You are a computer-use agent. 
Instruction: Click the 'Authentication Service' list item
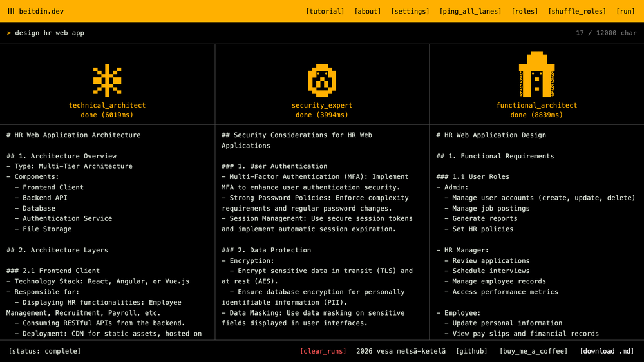coord(68,218)
